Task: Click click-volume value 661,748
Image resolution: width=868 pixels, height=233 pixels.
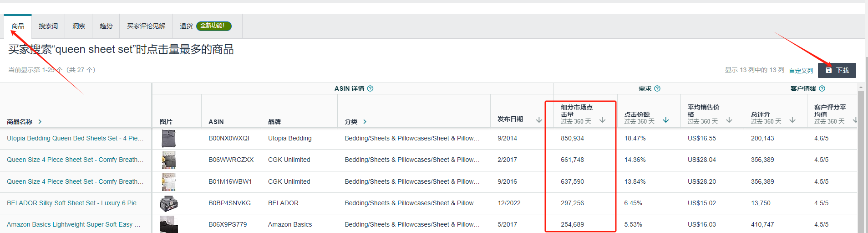Action: (572, 160)
